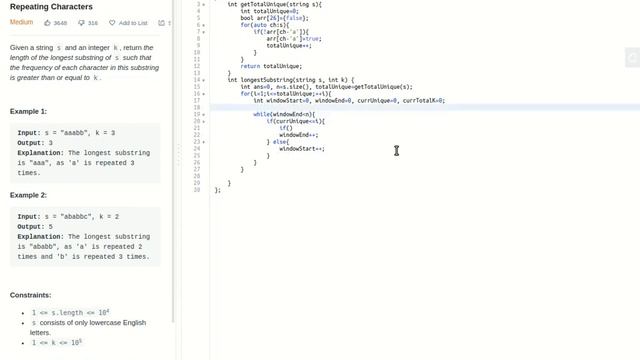Click the dislike count 316
Image resolution: width=640 pixels, height=360 pixels.
93,23
